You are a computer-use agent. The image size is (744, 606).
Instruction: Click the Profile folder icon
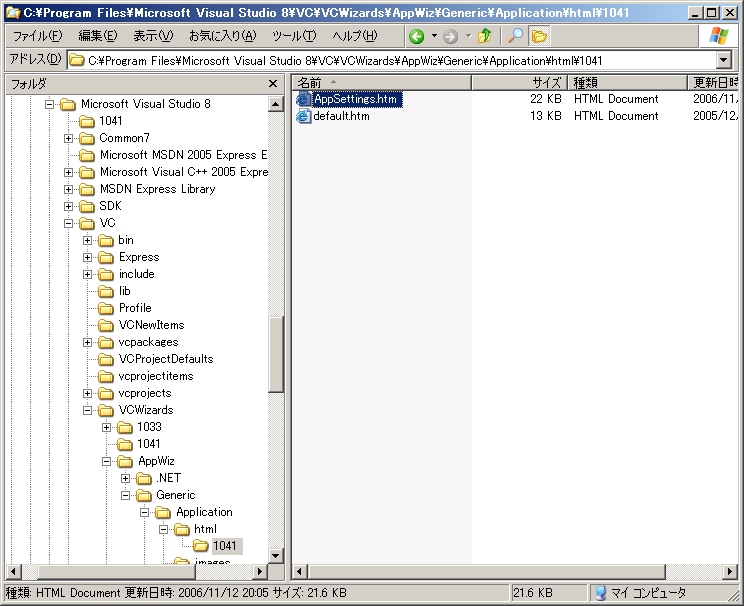click(x=106, y=308)
